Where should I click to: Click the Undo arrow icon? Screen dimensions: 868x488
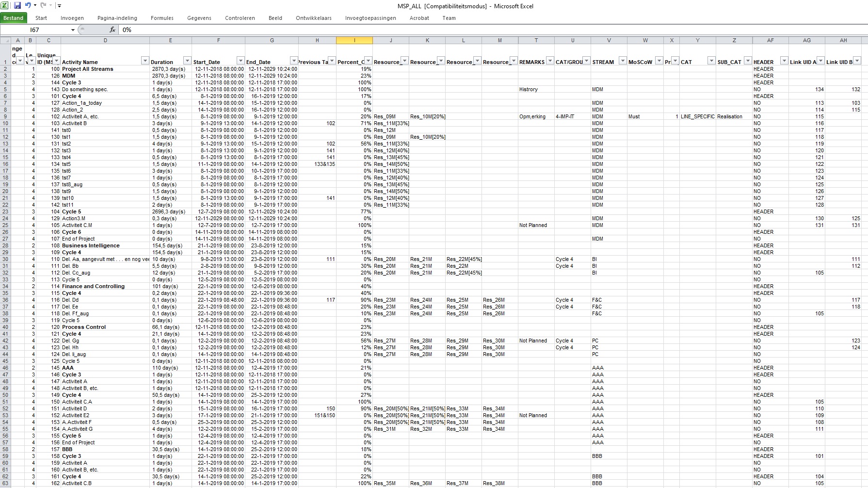28,5
